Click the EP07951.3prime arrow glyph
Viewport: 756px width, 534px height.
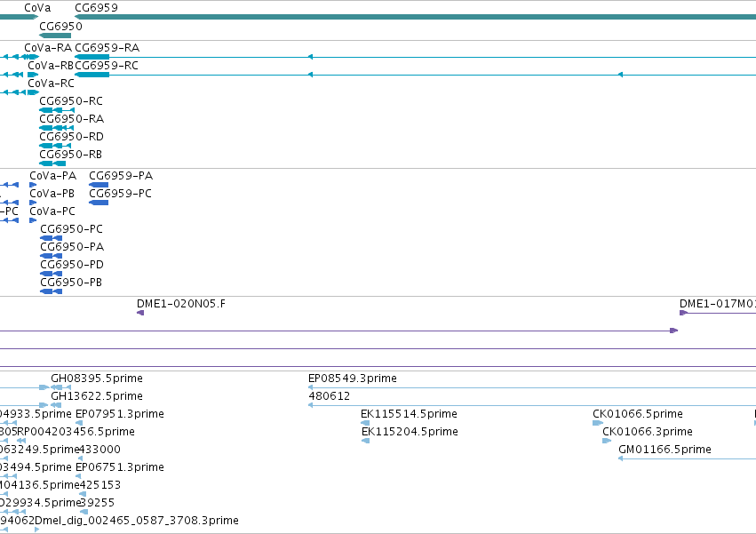pos(79,424)
